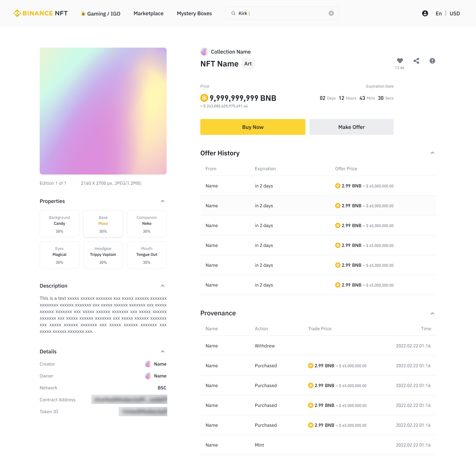
Task: Open the user account profile icon
Action: pyautogui.click(x=425, y=13)
